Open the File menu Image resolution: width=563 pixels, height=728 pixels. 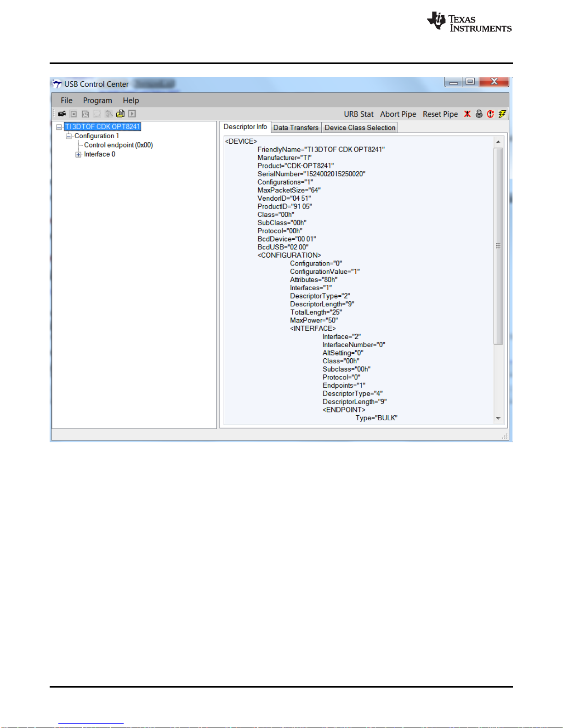pyautogui.click(x=67, y=100)
